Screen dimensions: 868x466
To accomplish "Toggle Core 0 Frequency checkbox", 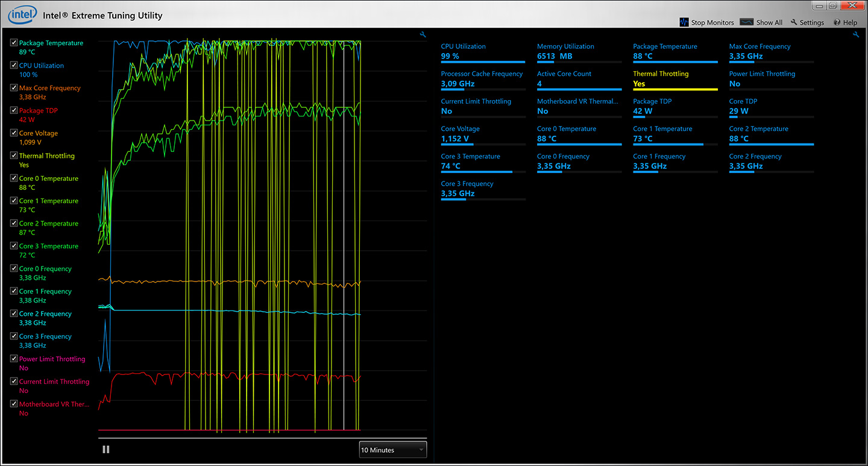I will point(14,269).
